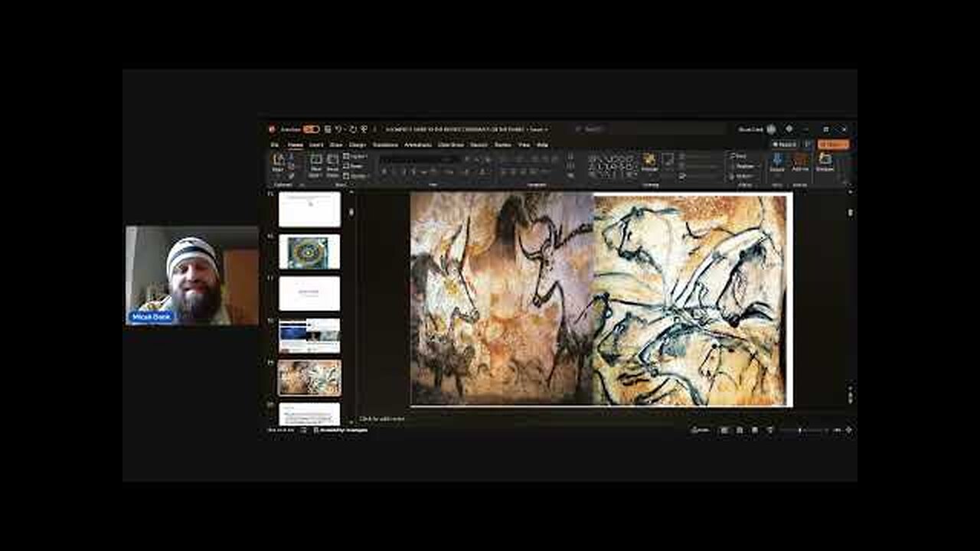This screenshot has height=551, width=980.
Task: Open the Transitions tab
Action: [x=385, y=145]
